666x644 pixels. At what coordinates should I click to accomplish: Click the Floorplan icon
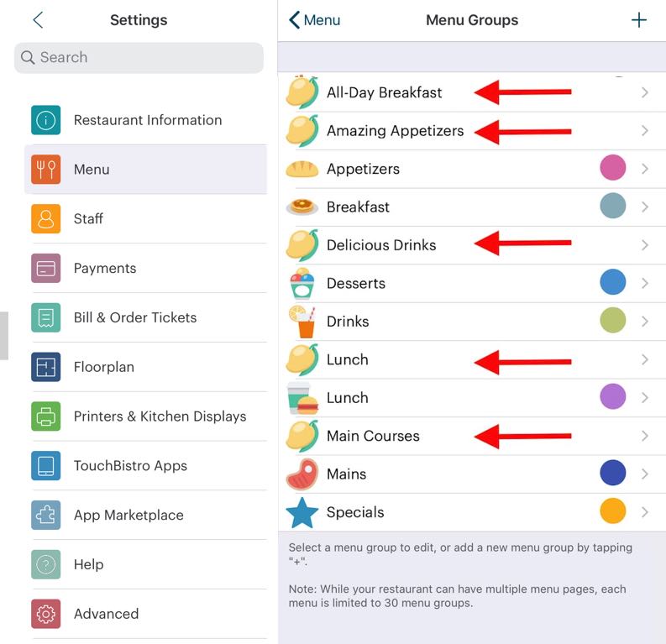pyautogui.click(x=46, y=367)
